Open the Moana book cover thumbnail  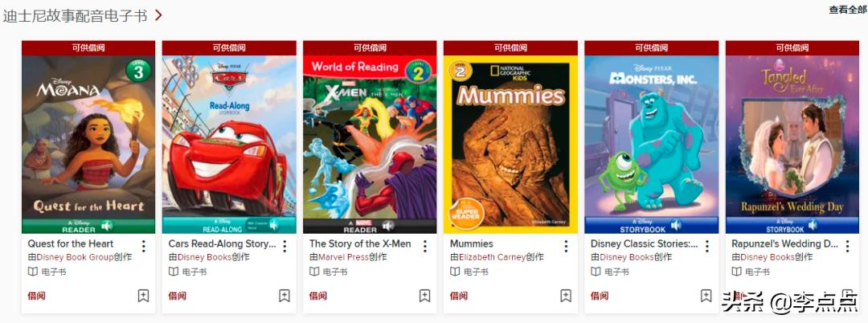click(88, 145)
